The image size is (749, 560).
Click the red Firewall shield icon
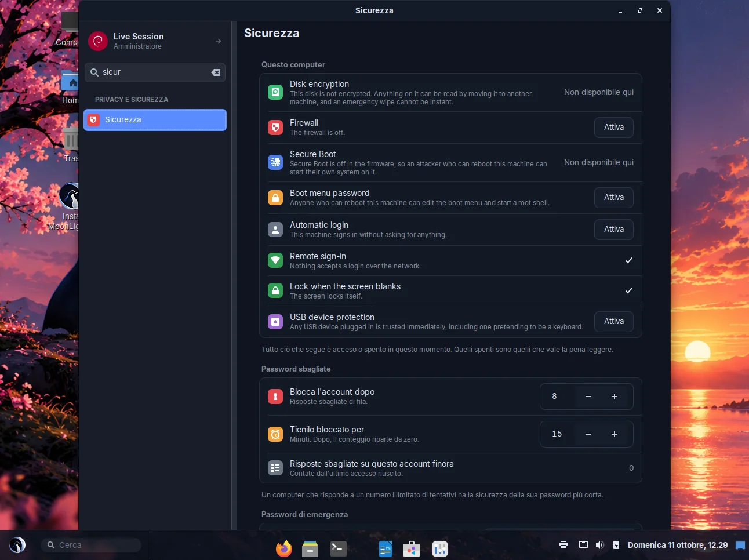(x=275, y=128)
